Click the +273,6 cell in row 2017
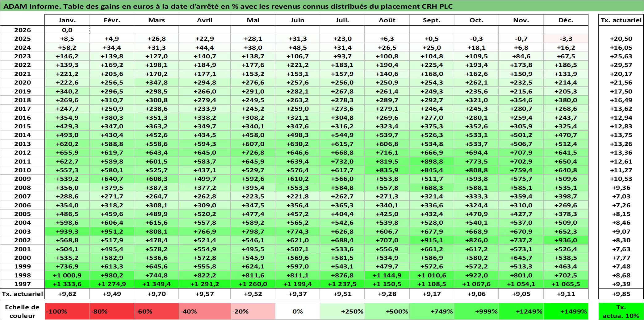 coord(342,109)
